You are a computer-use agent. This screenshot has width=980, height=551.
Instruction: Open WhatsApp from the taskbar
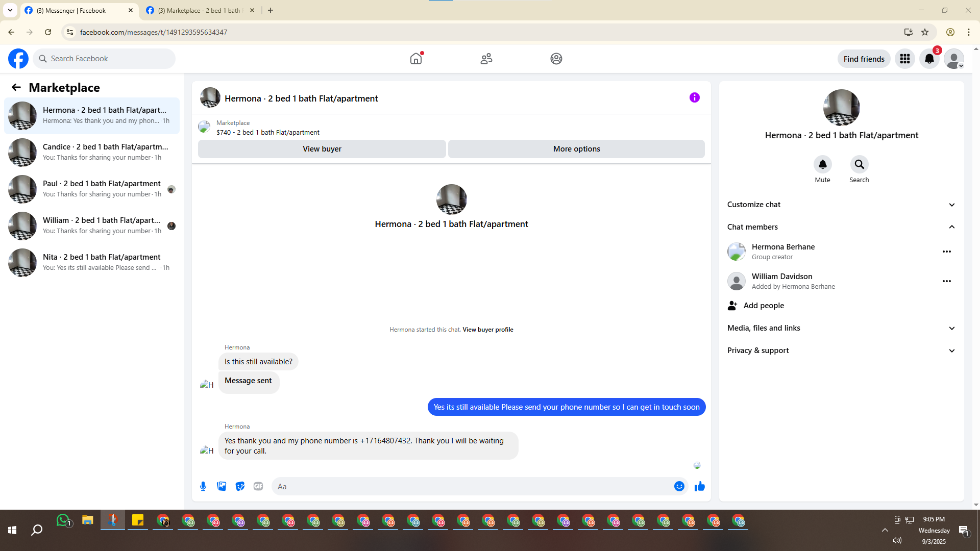[x=63, y=520]
